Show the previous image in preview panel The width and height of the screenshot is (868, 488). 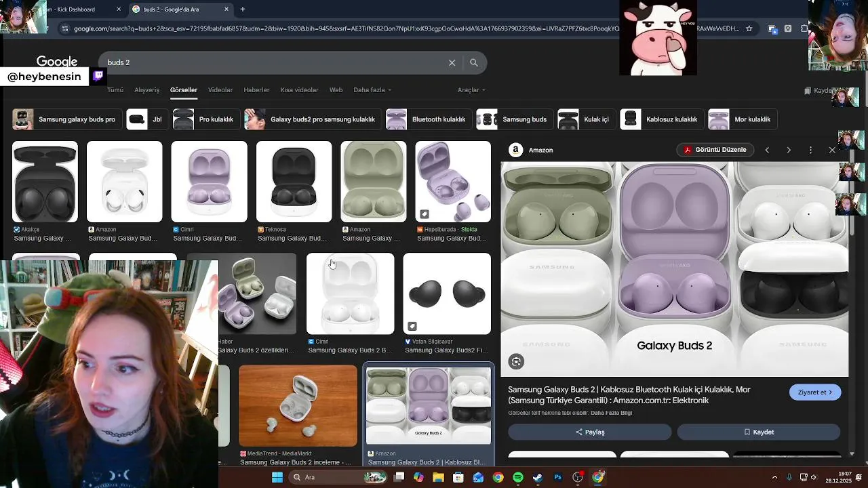point(767,150)
